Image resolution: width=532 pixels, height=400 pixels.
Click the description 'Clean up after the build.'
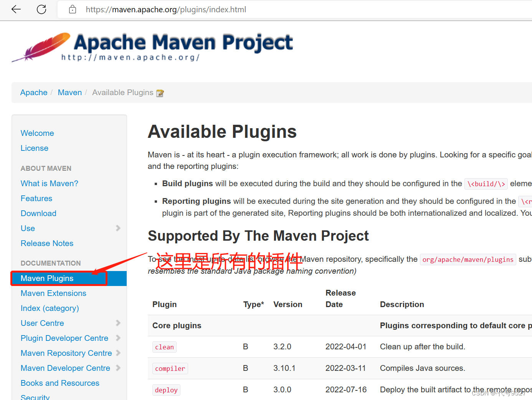coord(423,347)
